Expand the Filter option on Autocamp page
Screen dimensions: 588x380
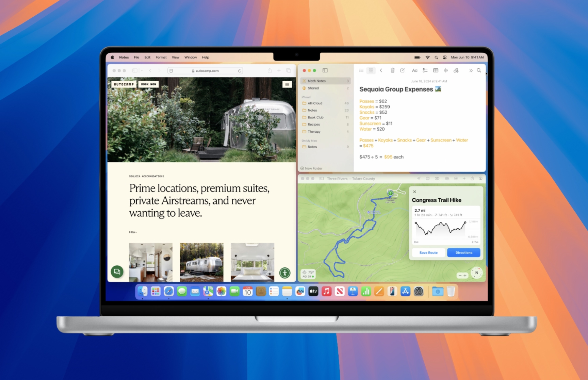[133, 232]
